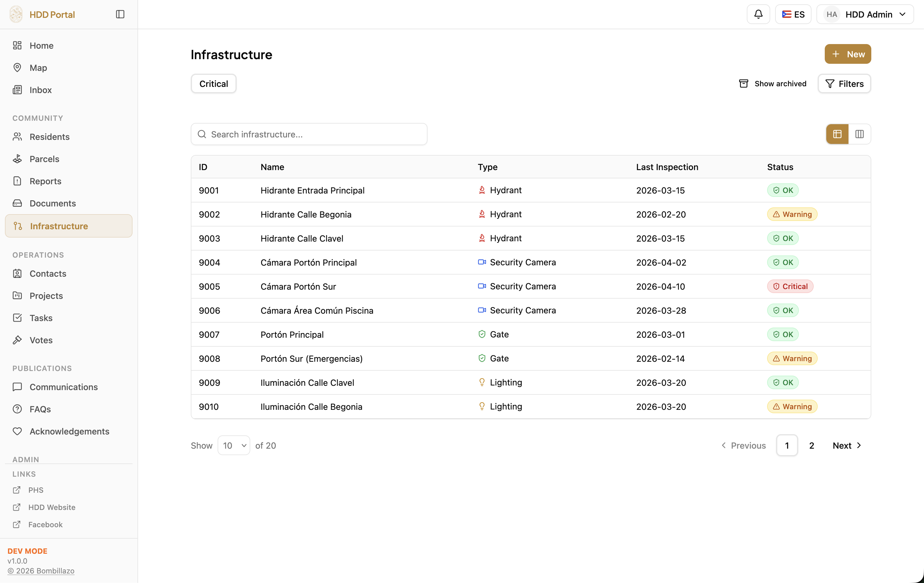Screen dimensions: 924x583
Task: Open rows-per-page dropdown showing 10
Action: coord(234,445)
